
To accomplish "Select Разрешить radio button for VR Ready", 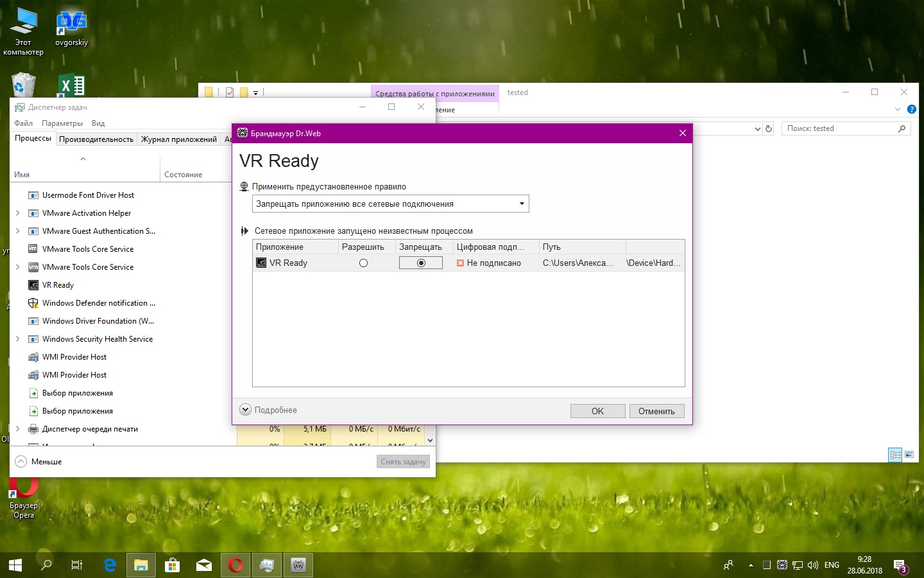I will click(363, 263).
